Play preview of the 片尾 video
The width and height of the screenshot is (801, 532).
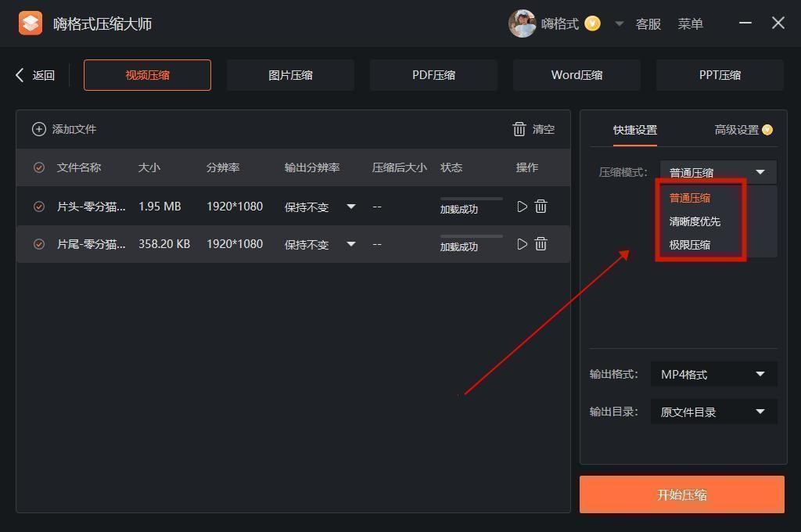(522, 244)
